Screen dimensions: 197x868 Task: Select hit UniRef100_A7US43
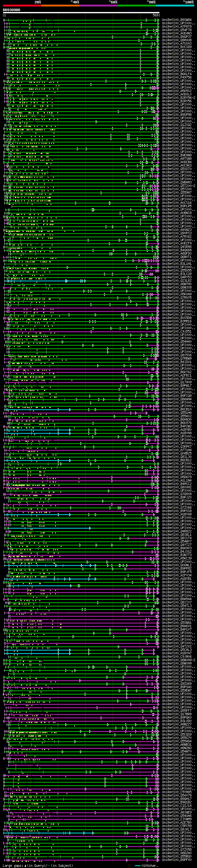176,43
